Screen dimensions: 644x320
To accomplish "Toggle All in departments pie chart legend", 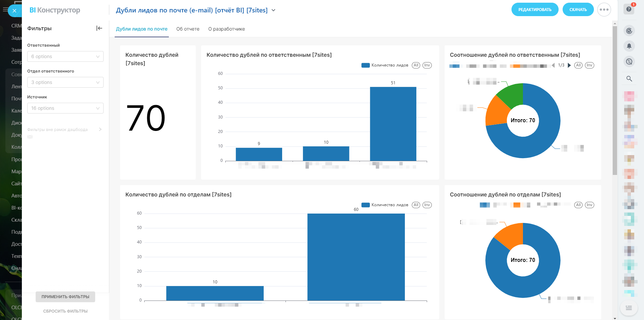I will coord(578,205).
